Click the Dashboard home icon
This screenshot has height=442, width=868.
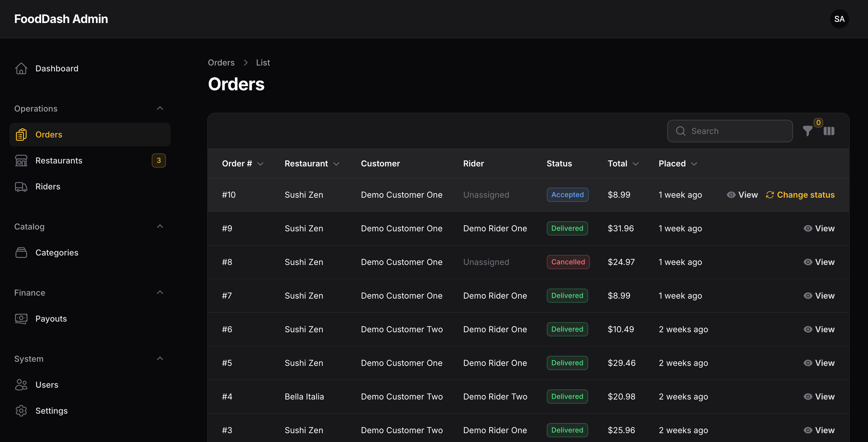click(x=21, y=68)
